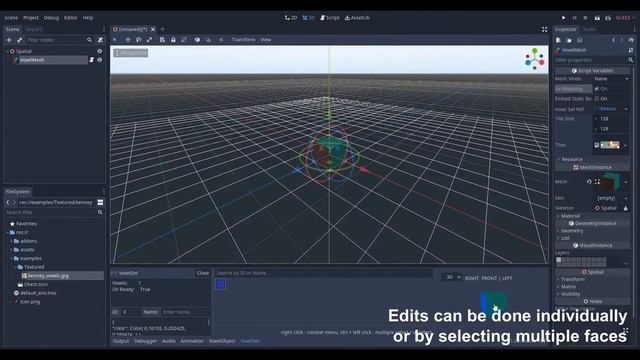Open Scene menu

pyautogui.click(x=11, y=18)
